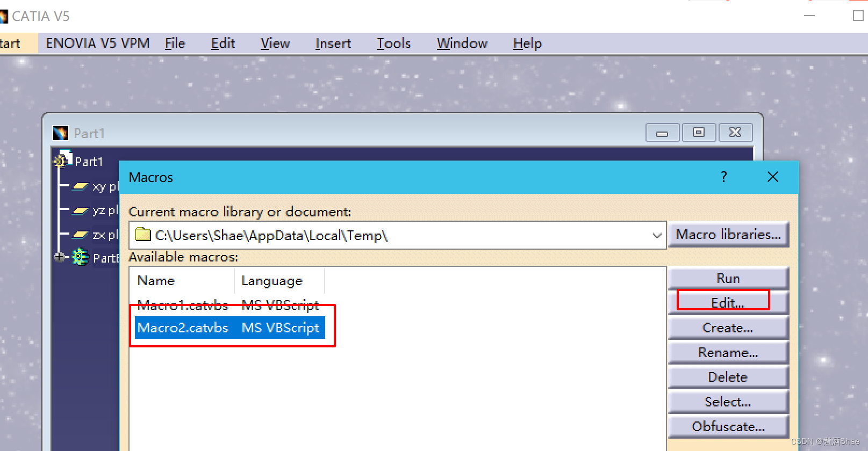This screenshot has height=451, width=868.
Task: Click the CATIA V5 application icon
Action: click(x=4, y=17)
